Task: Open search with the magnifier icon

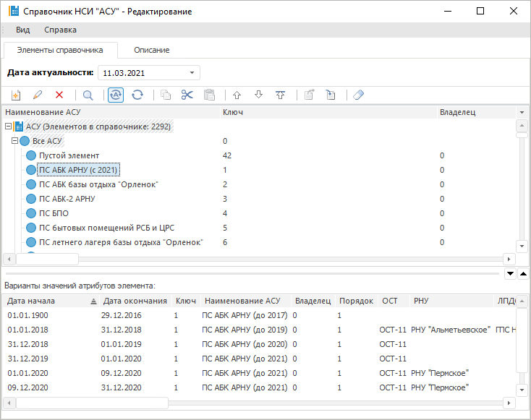Action: (x=88, y=95)
